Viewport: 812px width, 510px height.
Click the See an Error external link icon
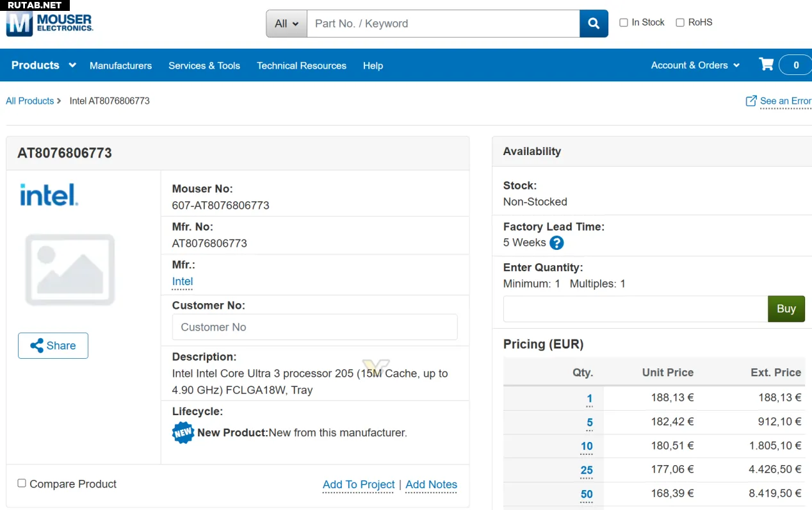tap(751, 101)
